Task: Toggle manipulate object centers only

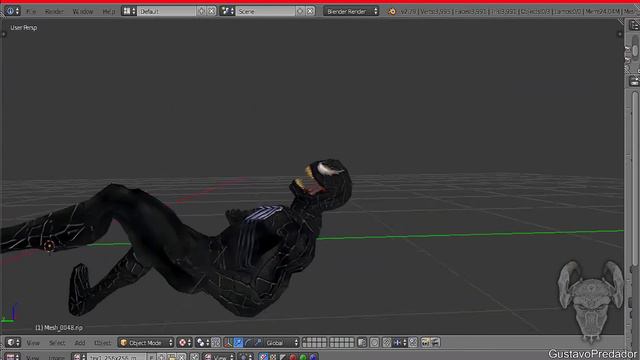Action: point(216,342)
